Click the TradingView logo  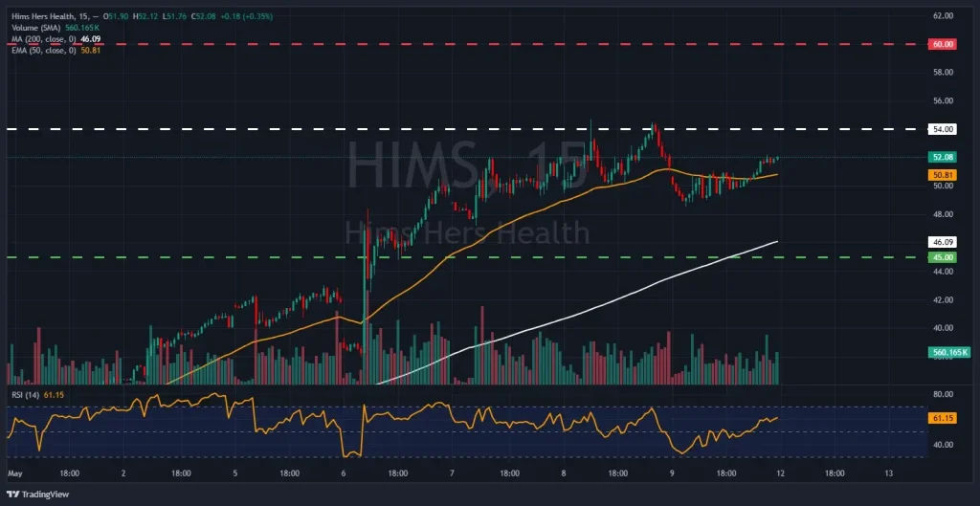pyautogui.click(x=38, y=495)
